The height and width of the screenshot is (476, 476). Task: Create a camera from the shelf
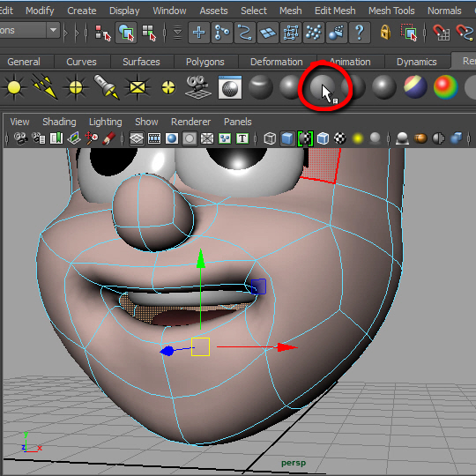pos(198,87)
